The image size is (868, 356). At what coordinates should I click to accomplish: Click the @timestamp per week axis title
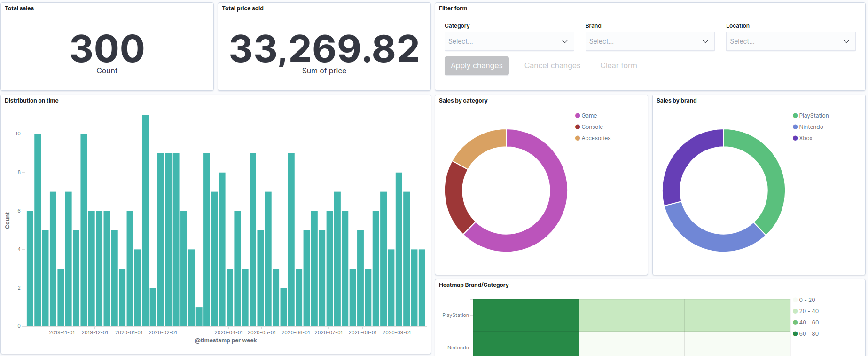[226, 340]
